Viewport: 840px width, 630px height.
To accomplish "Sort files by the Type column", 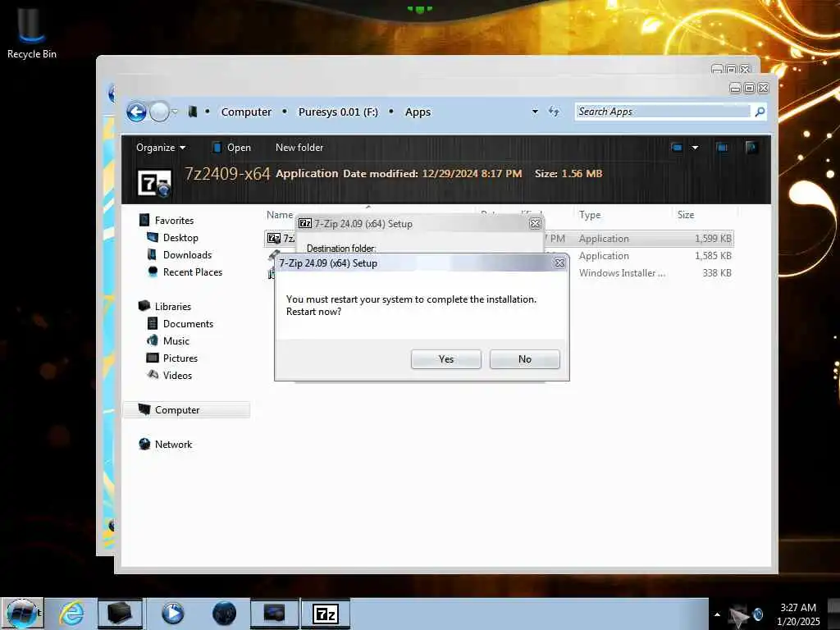I will [x=589, y=215].
